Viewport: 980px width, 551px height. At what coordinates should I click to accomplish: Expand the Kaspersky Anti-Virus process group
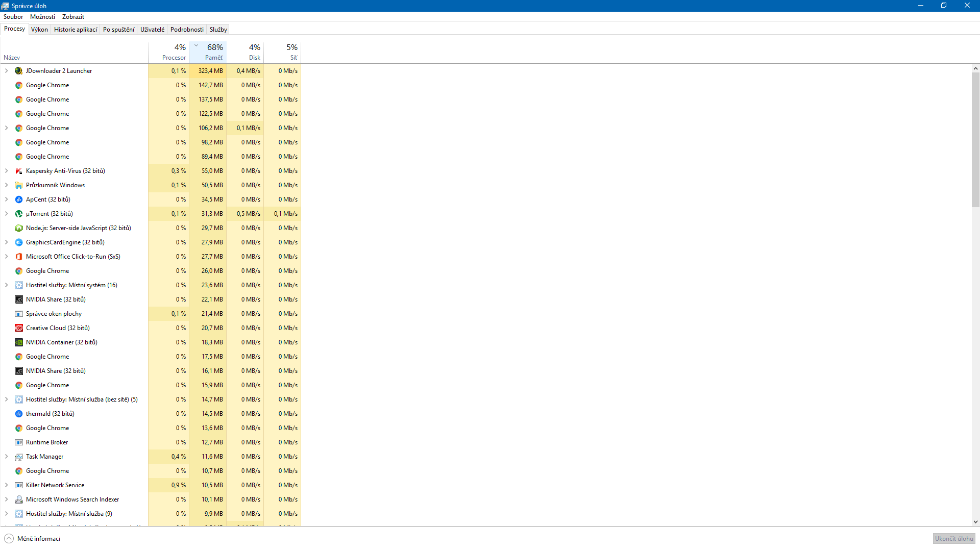click(7, 171)
